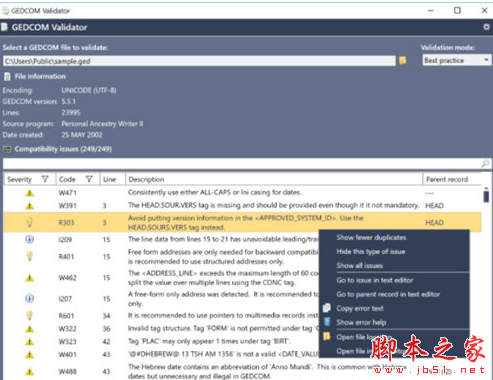This screenshot has height=380, width=493.
Task: Click the description about ALL-CAPS date casing
Action: pos(214,192)
